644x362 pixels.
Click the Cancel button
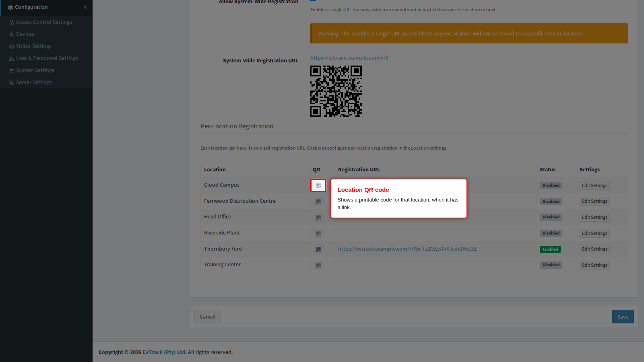(208, 317)
